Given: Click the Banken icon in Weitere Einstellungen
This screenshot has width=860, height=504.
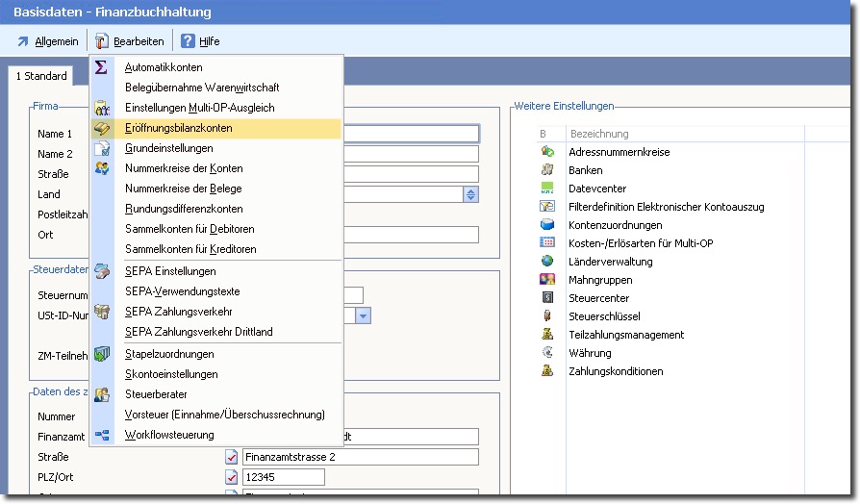Looking at the screenshot, I should 547,170.
